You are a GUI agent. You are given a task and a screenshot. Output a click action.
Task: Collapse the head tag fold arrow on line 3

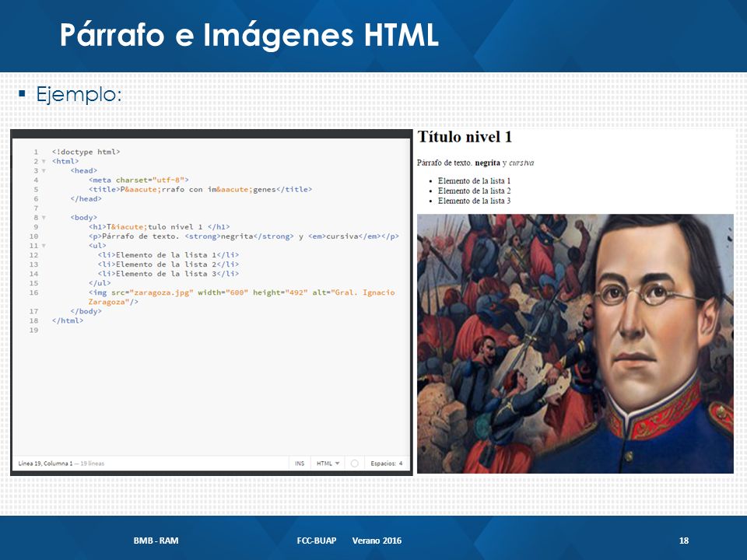(44, 170)
